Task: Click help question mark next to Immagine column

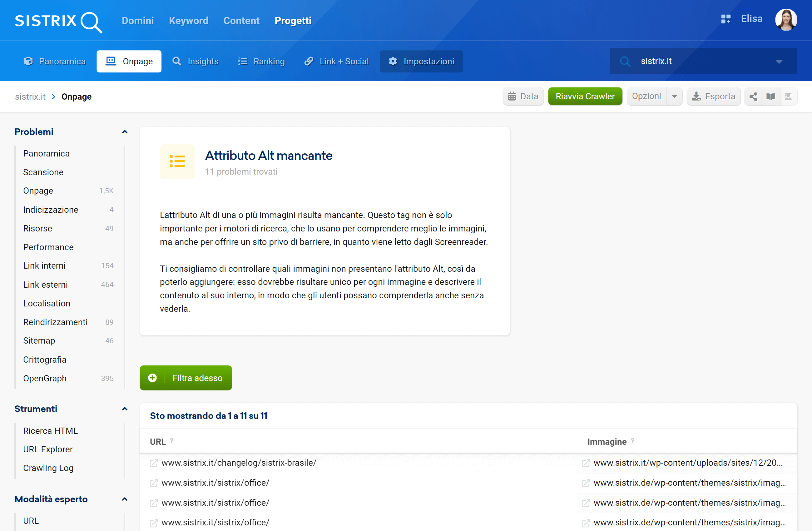Action: (632, 440)
